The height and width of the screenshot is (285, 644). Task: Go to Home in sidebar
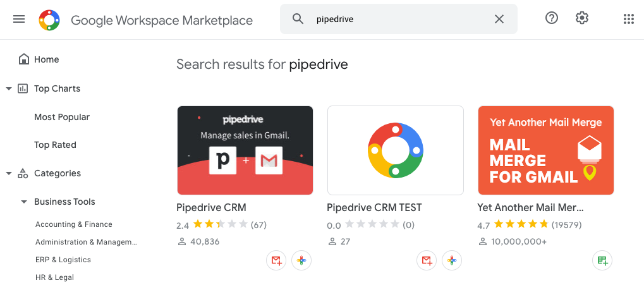[x=46, y=59]
